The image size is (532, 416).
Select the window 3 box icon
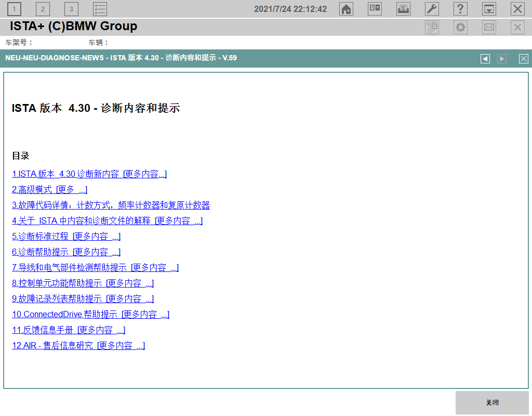click(x=71, y=9)
